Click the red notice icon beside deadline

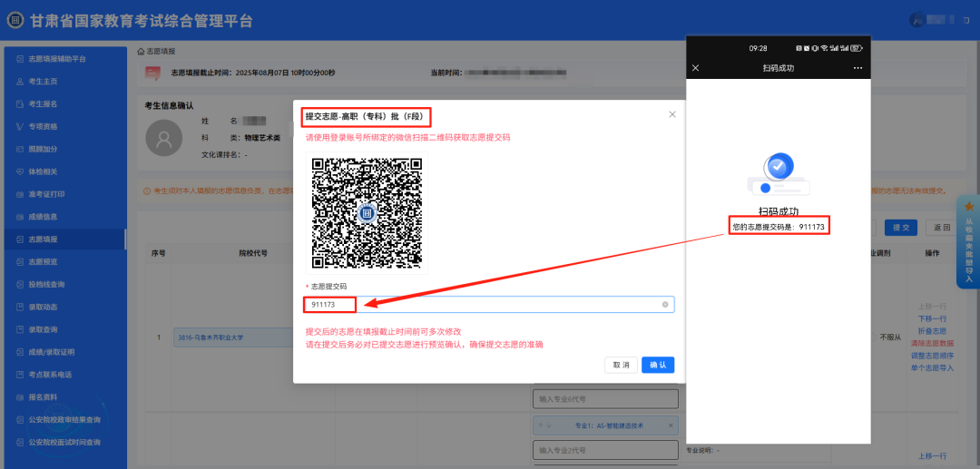click(x=152, y=73)
